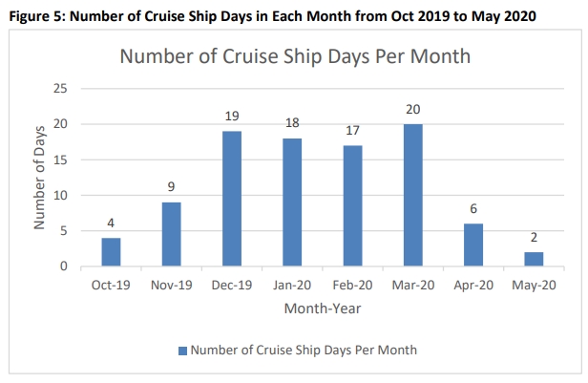Screen dimensions: 588x383
Task: Click the Mar-20 axis label
Action: tap(413, 285)
